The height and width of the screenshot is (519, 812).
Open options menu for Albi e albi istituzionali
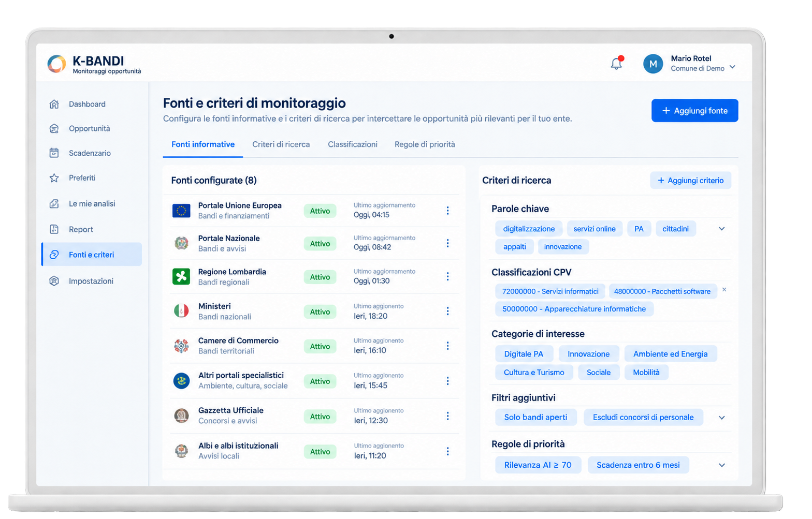(x=447, y=452)
